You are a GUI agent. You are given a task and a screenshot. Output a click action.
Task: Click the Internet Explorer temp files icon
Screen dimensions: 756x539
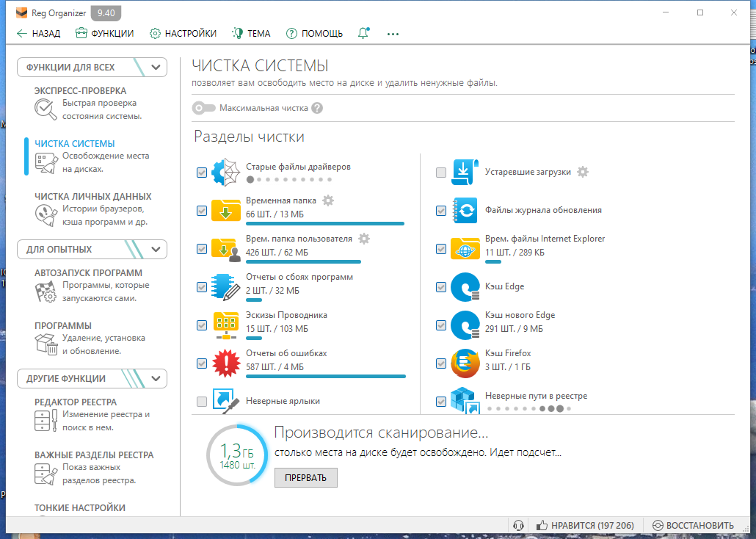click(465, 249)
